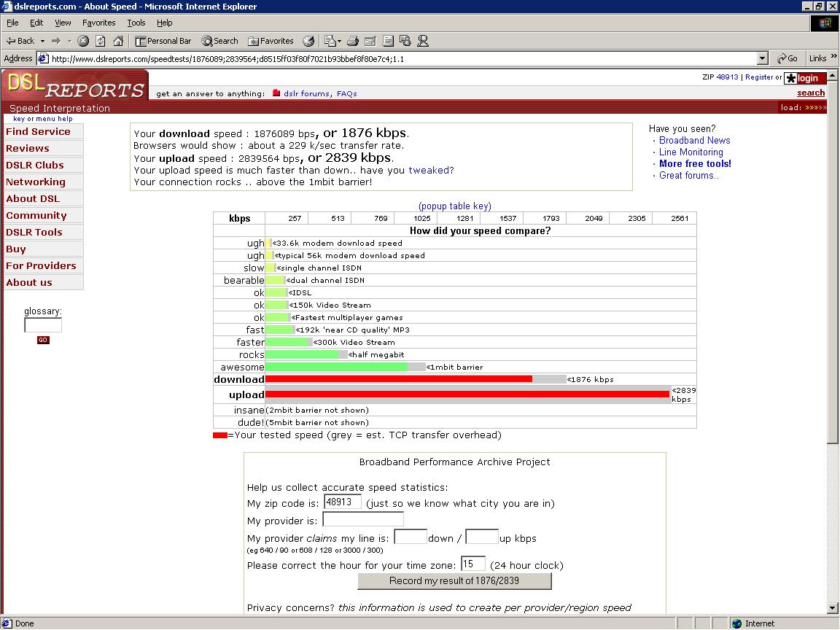Click the page's vertical scrollbar down arrow
This screenshot has height=630, width=840.
tap(833, 607)
